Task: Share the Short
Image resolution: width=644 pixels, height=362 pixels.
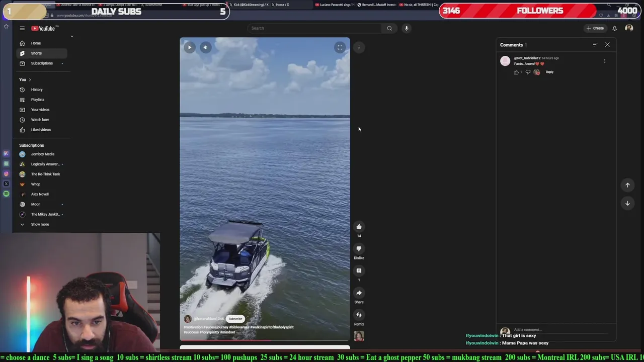Action: [x=359, y=293]
